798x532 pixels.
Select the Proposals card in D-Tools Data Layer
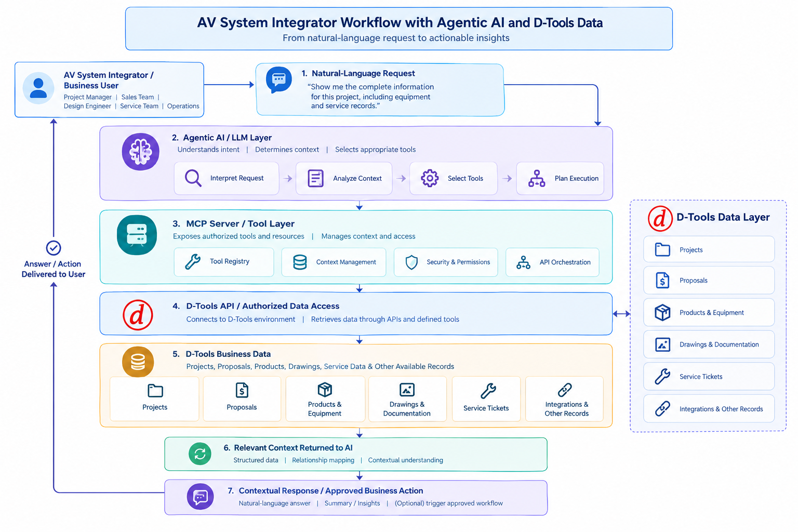(x=709, y=281)
